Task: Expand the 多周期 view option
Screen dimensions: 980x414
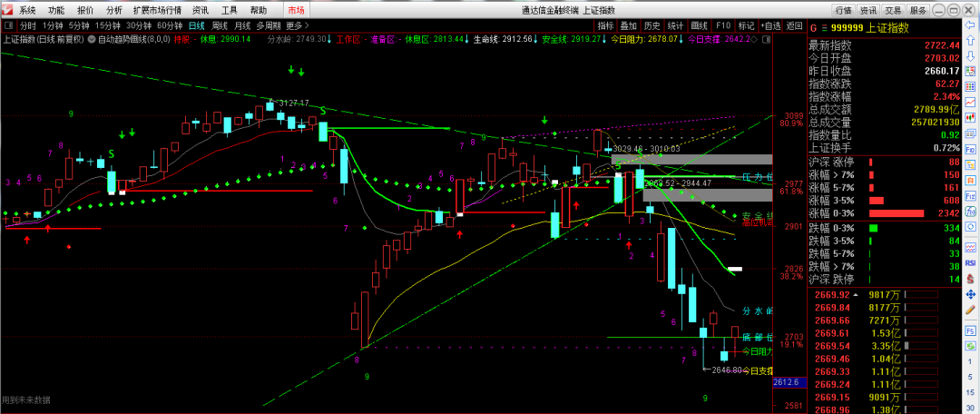Action: tap(268, 25)
